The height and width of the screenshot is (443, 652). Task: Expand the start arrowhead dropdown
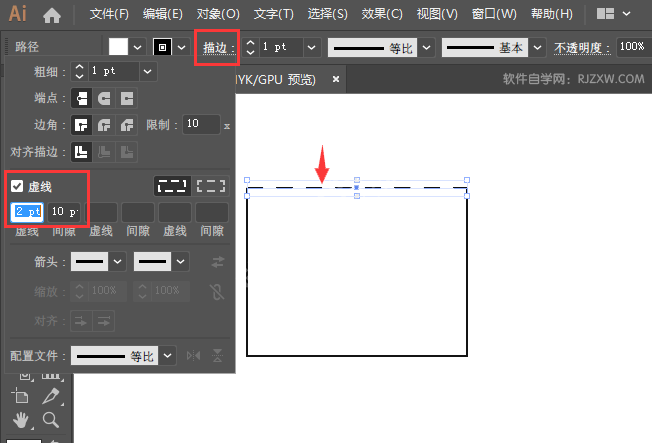(118, 262)
